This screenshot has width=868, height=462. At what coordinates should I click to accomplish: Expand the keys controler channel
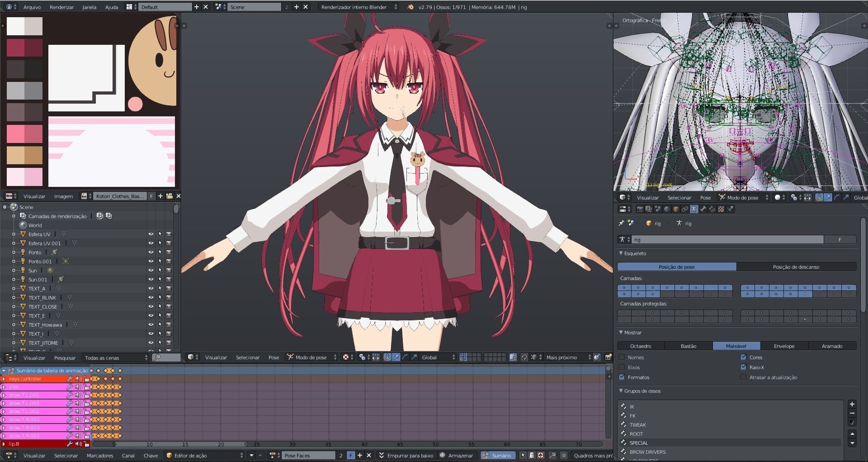tap(4, 379)
